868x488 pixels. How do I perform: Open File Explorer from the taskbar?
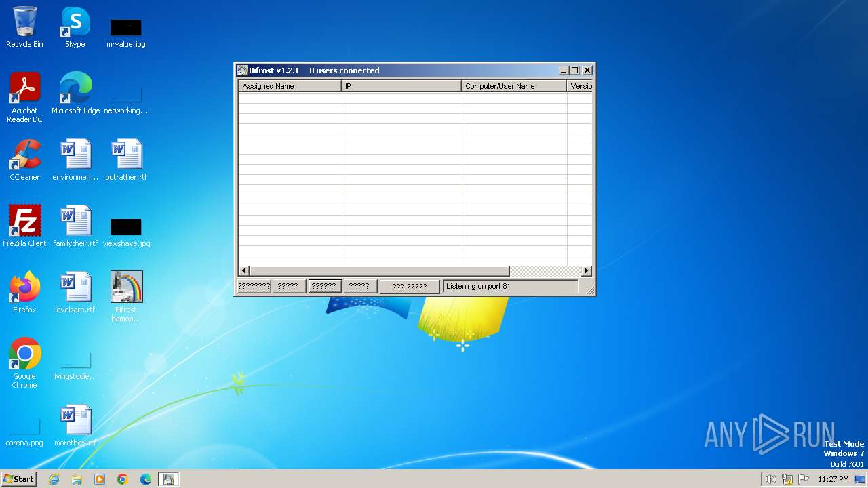click(x=77, y=479)
